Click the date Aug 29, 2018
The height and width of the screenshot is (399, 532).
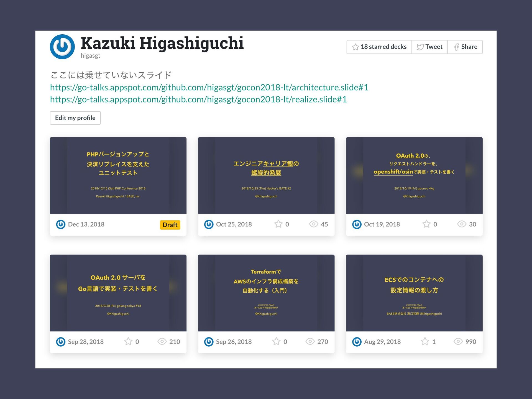pos(382,342)
